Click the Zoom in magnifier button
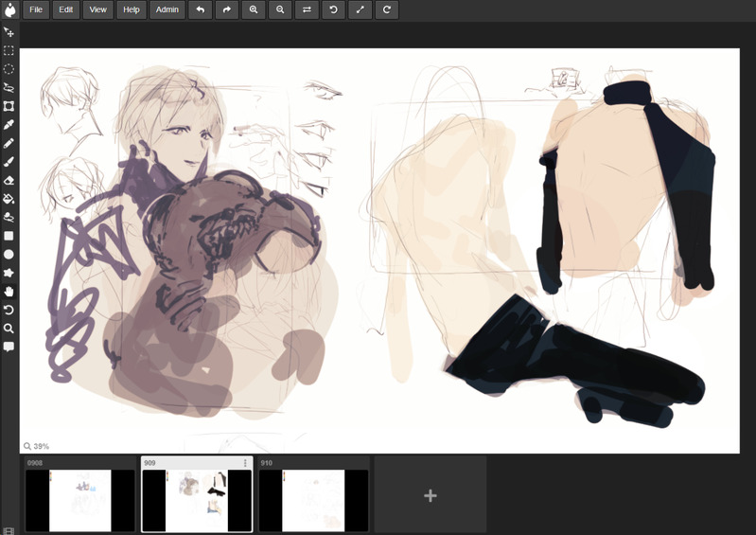756x535 pixels. click(254, 9)
